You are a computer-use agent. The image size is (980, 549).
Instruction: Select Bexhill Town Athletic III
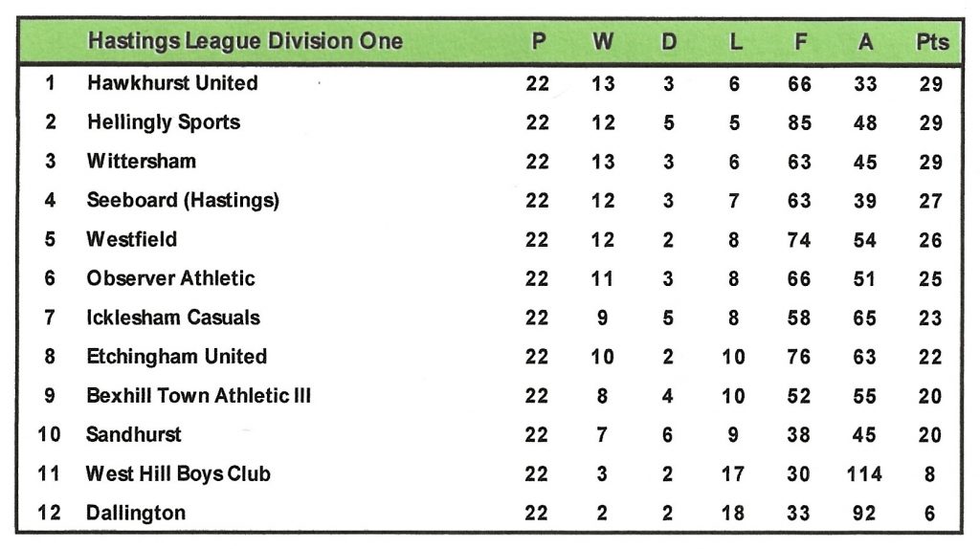click(198, 396)
